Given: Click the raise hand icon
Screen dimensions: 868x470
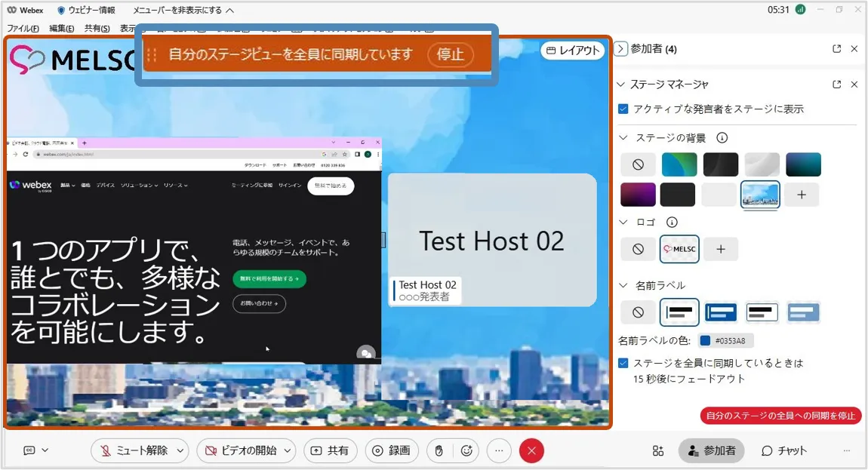Looking at the screenshot, I should (x=439, y=450).
